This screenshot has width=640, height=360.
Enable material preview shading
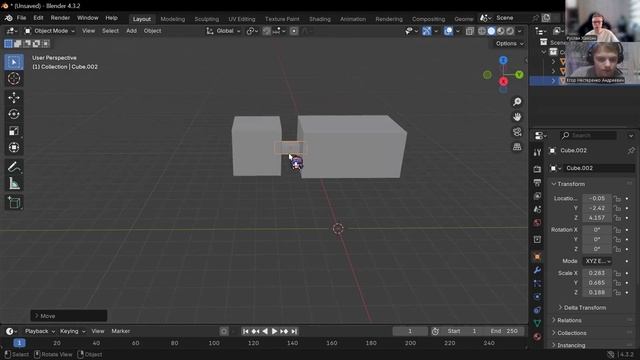[x=501, y=31]
